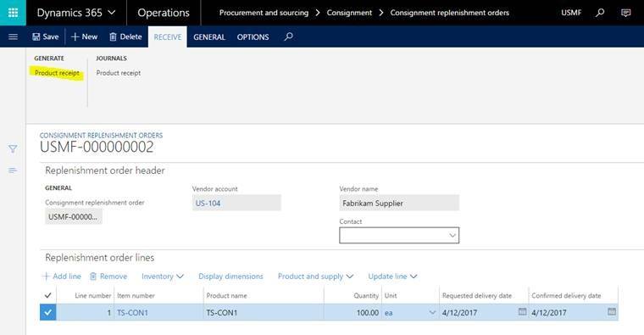Sort by Quantity column header

(366, 295)
